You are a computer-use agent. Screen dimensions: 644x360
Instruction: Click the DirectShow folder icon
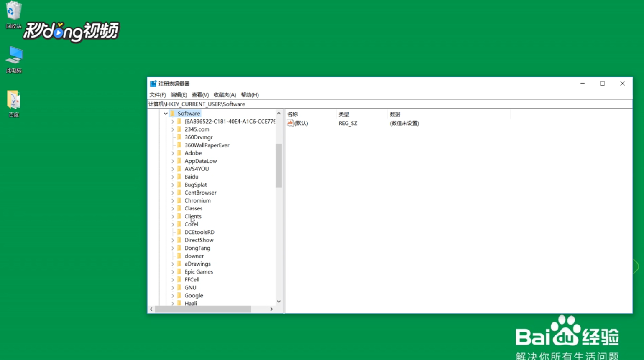[x=180, y=240]
